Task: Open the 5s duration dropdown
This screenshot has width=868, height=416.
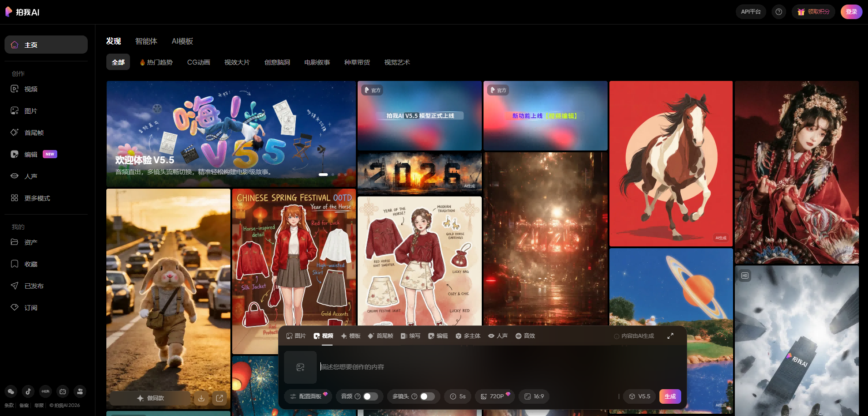Action: [x=458, y=396]
